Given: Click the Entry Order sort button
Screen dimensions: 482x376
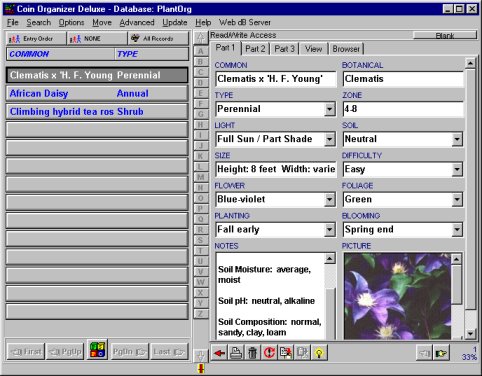Looking at the screenshot, I should 36,39.
